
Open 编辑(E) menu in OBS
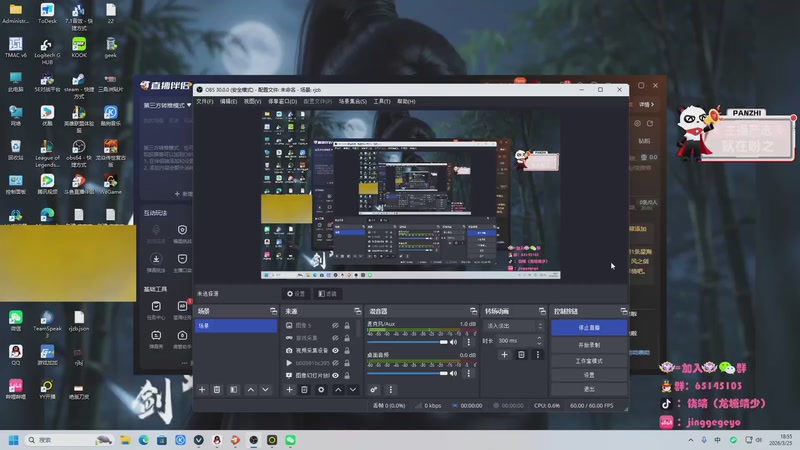[228, 102]
